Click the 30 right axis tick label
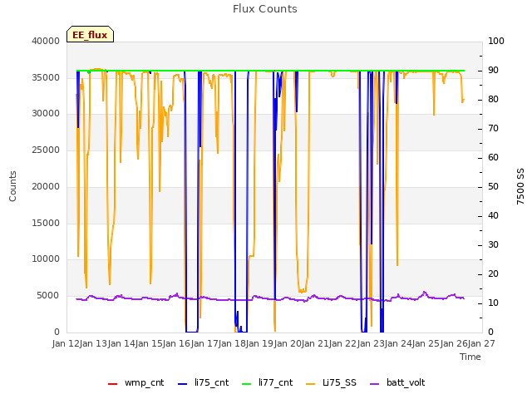 [493, 245]
